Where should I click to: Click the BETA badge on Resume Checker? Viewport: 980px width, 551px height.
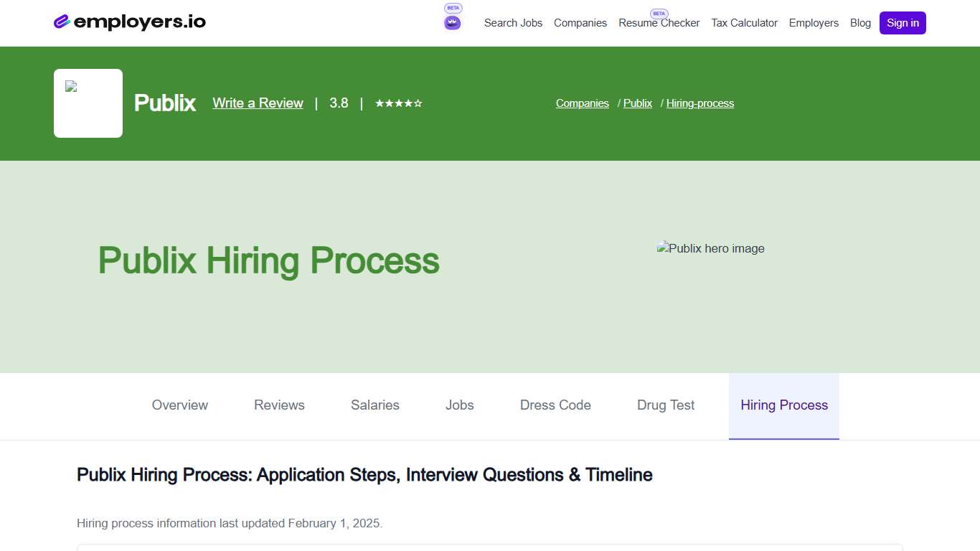tap(659, 13)
